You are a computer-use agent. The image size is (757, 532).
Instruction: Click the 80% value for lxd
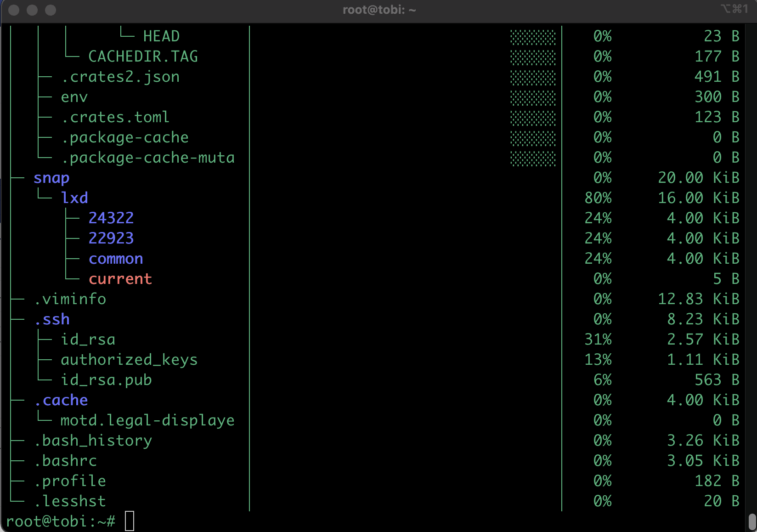598,198
